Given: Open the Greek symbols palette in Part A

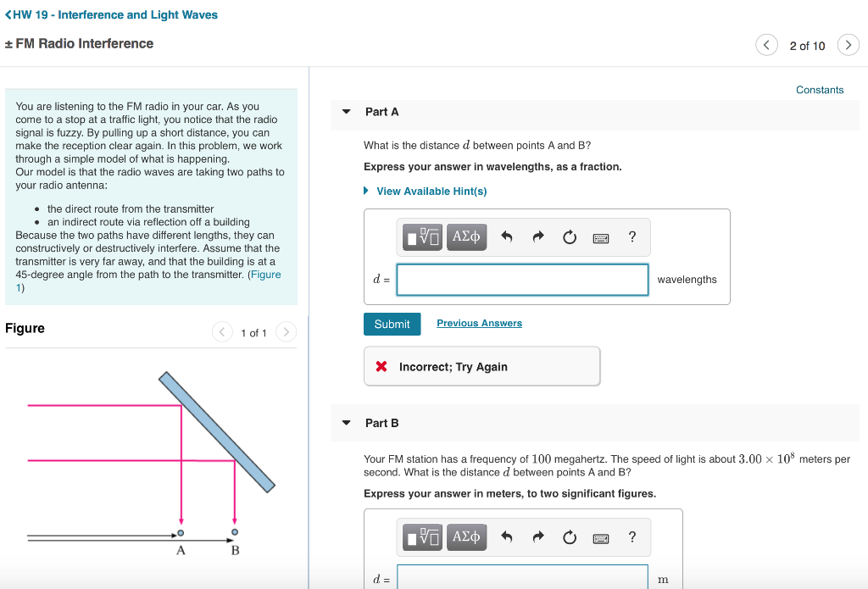Looking at the screenshot, I should pyautogui.click(x=465, y=237).
